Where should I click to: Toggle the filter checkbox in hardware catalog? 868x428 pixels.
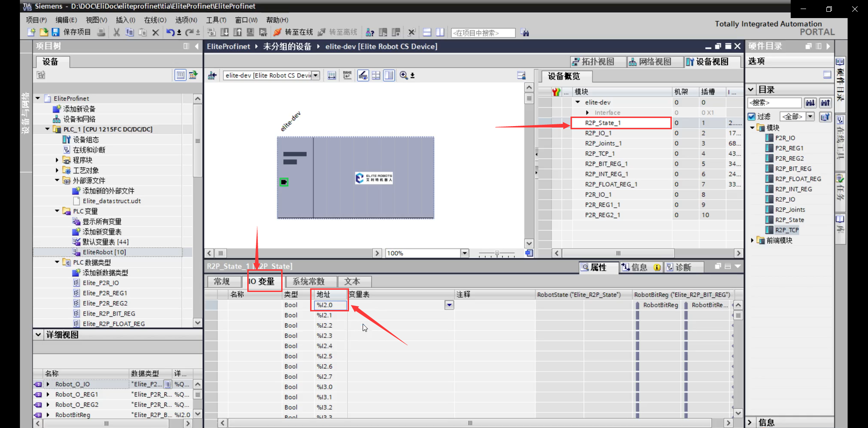click(x=751, y=117)
